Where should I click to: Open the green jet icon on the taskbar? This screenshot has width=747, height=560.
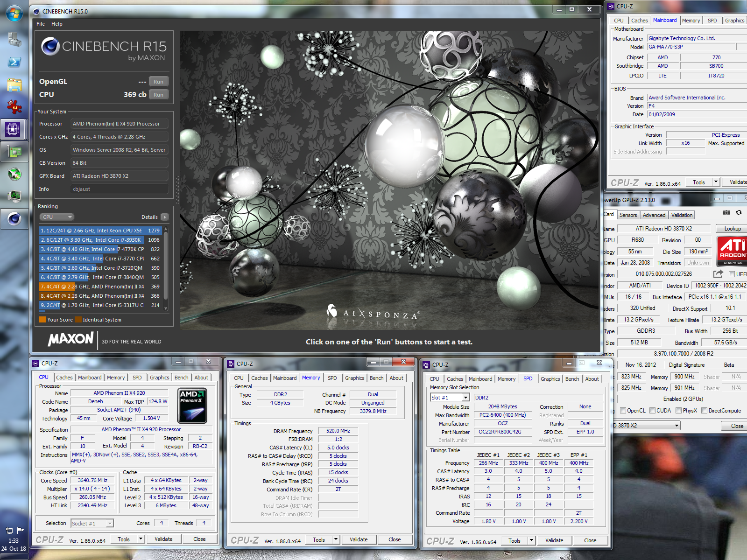pyautogui.click(x=14, y=174)
